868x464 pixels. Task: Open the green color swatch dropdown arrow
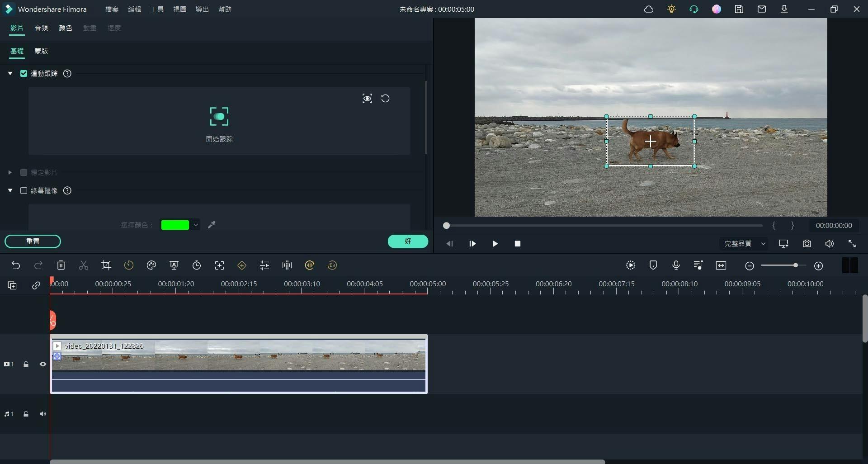196,225
